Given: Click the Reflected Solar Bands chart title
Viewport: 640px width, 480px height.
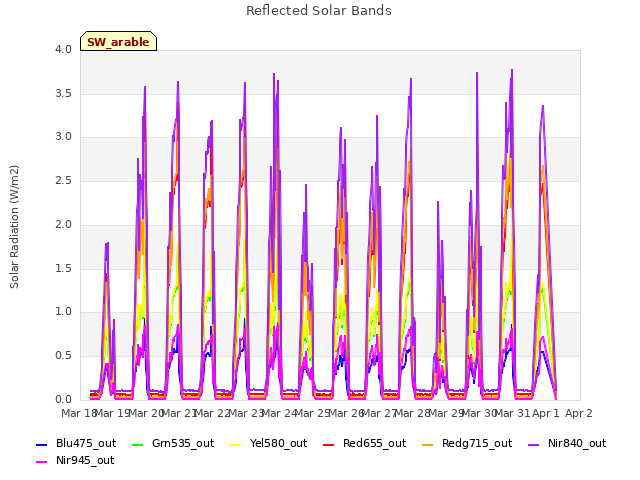Looking at the screenshot, I should 319,11.
